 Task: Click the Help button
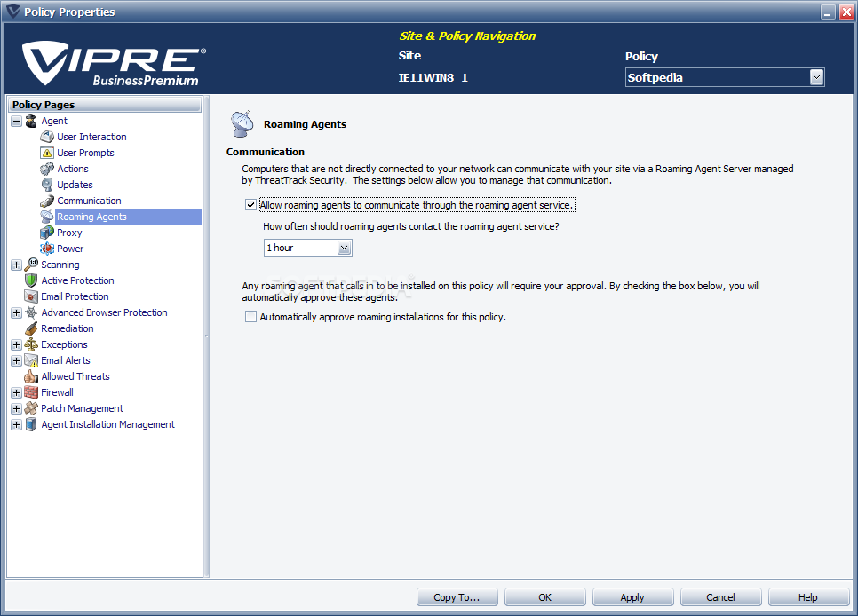808,597
